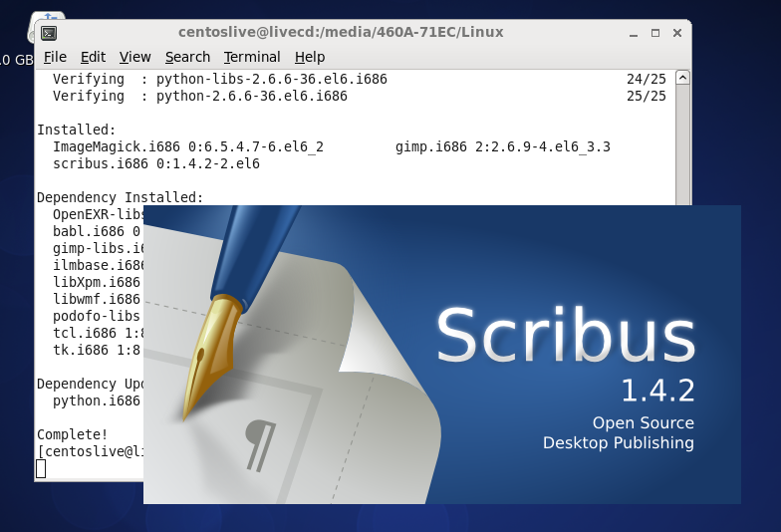Click the 'libwmf.i686' dependency line

97,299
